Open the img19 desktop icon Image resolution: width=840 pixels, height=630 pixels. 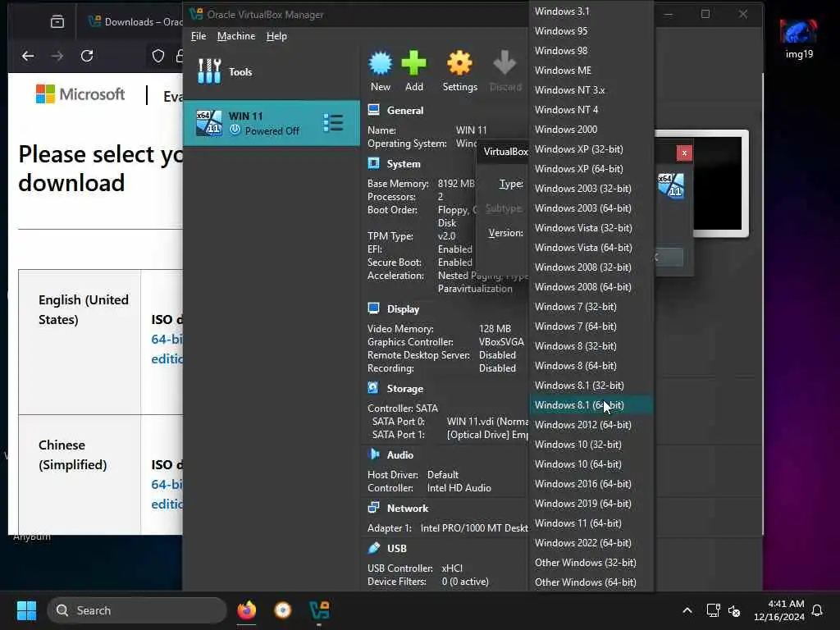[799, 38]
